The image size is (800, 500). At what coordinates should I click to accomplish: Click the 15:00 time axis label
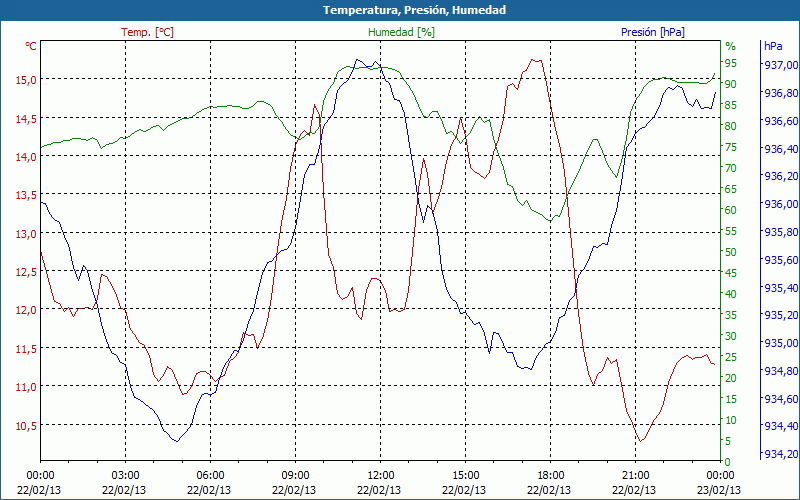(466, 476)
